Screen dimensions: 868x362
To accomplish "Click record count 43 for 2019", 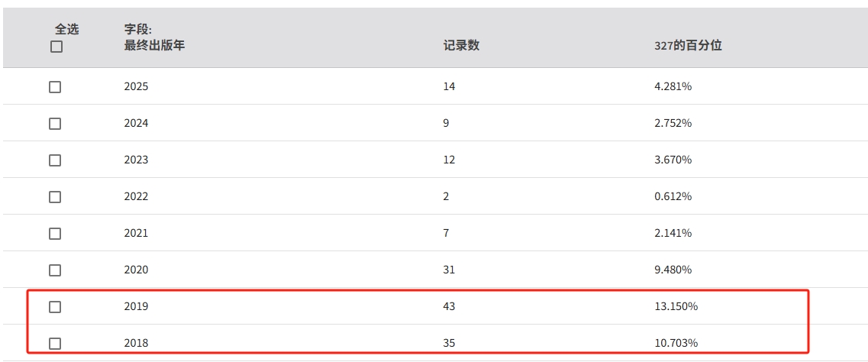I will pyautogui.click(x=449, y=307).
